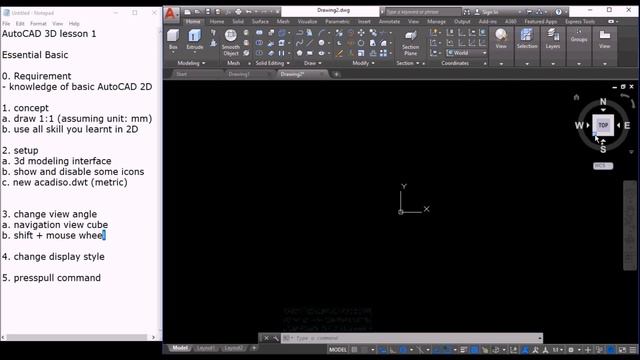
Task: Switch to the Layout2 tab
Action: (x=233, y=348)
